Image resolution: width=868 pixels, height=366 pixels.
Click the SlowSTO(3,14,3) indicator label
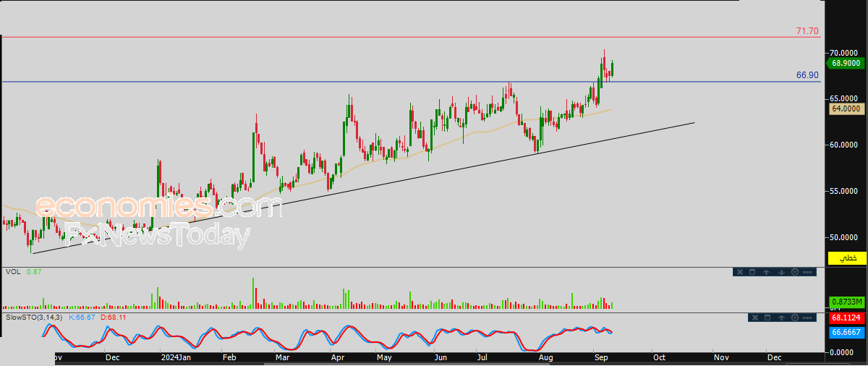[35, 317]
